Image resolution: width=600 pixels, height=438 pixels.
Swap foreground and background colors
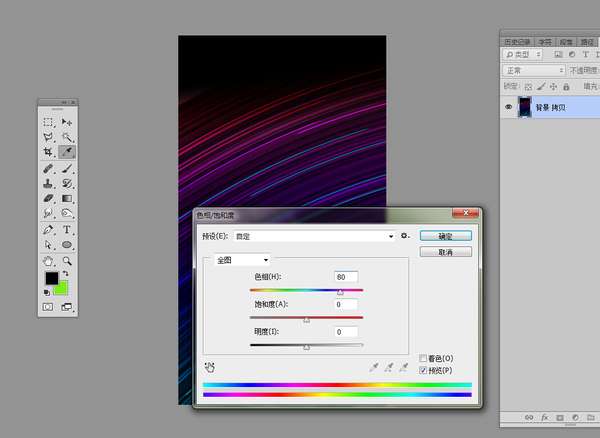(66, 274)
